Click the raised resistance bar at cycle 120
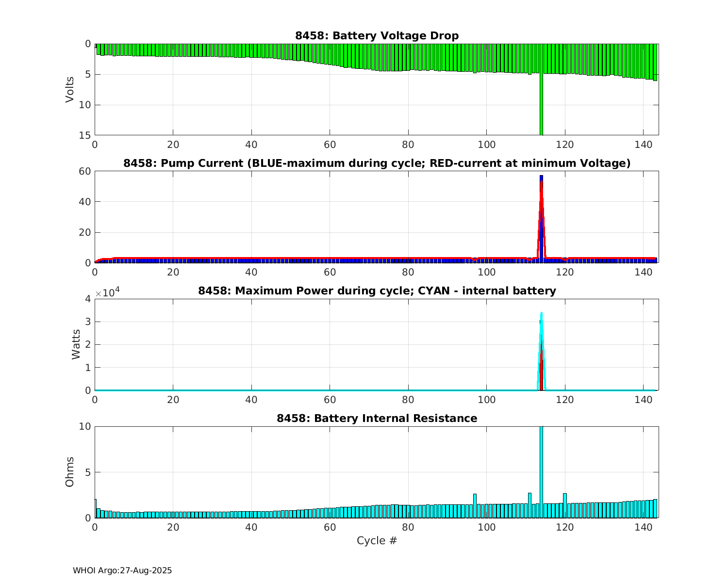728x582 pixels. (565, 505)
